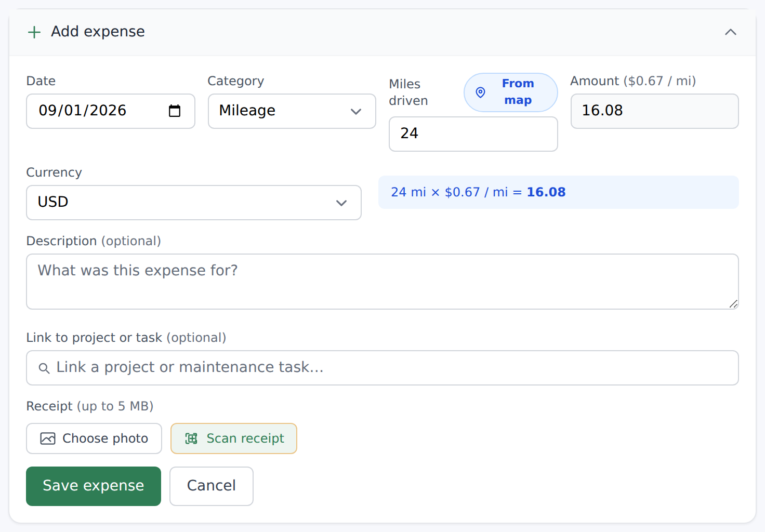Click the Amount ($0.67 / mi) label
This screenshot has height=532, width=765.
[x=633, y=81]
